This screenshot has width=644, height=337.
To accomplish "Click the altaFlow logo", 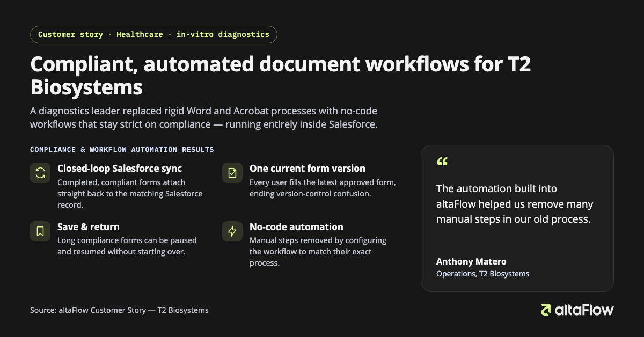I will [577, 310].
